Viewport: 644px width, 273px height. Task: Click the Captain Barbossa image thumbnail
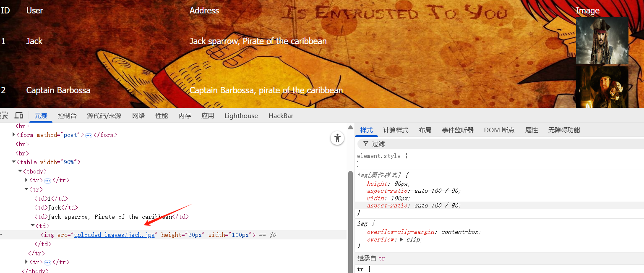(x=602, y=87)
